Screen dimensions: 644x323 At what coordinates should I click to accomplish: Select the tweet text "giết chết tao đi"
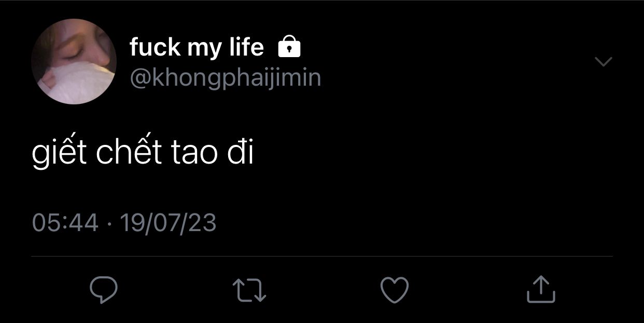(x=143, y=152)
